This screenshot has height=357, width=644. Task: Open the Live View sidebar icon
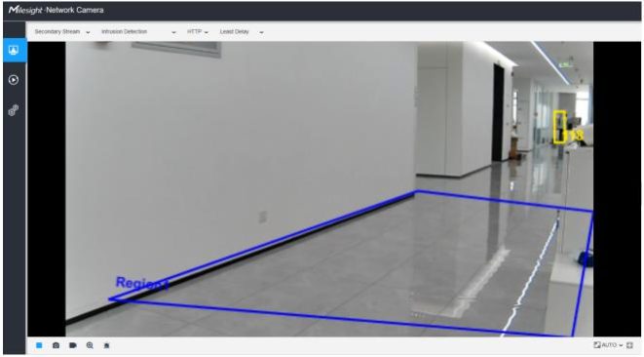pos(14,50)
